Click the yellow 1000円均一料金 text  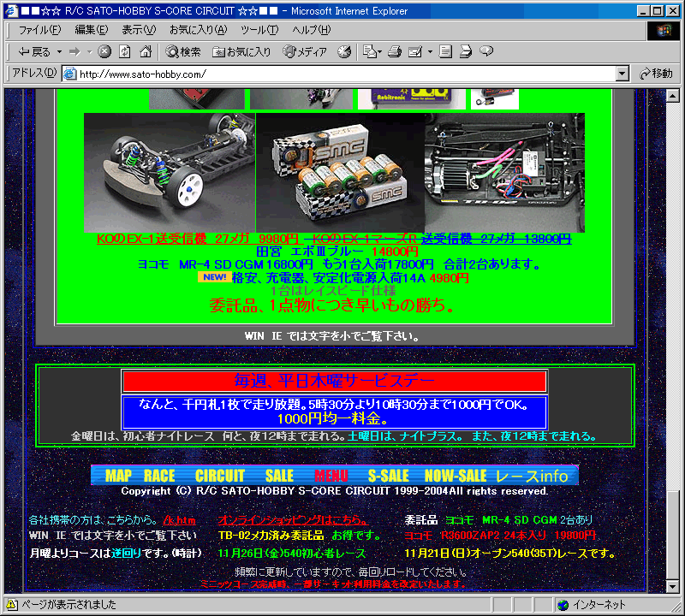click(333, 419)
